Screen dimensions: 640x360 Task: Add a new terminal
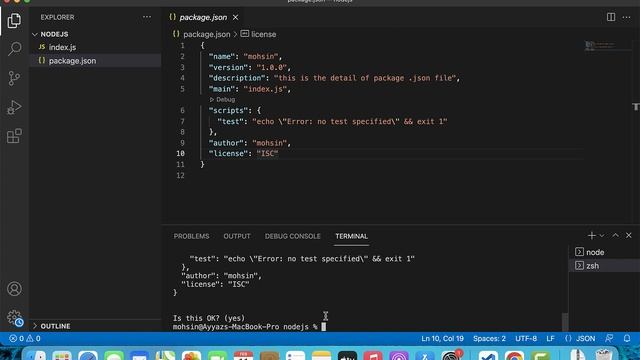(x=591, y=236)
